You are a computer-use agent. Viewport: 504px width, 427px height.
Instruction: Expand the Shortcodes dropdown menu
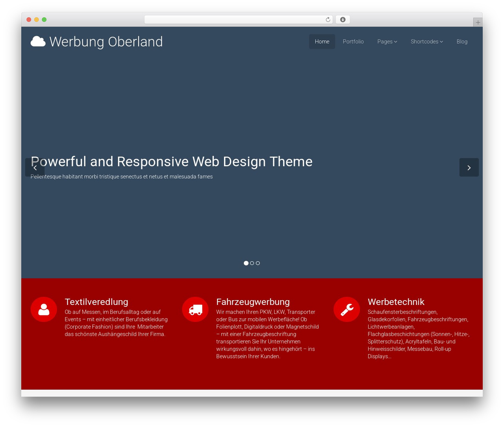click(x=427, y=42)
